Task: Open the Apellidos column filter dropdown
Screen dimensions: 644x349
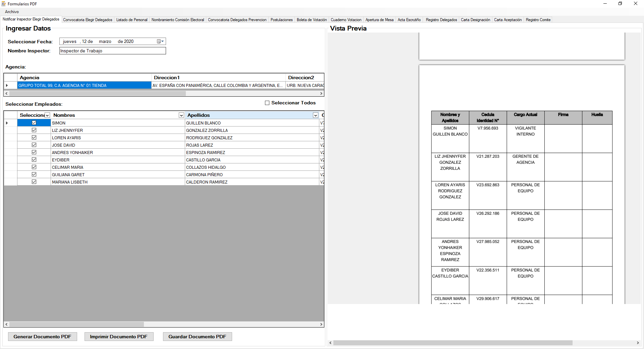Action: (315, 115)
